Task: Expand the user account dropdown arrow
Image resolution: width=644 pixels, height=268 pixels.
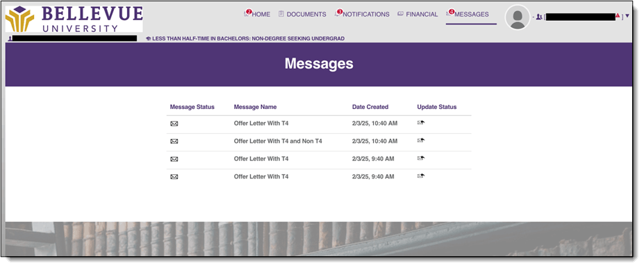Action: tap(627, 16)
